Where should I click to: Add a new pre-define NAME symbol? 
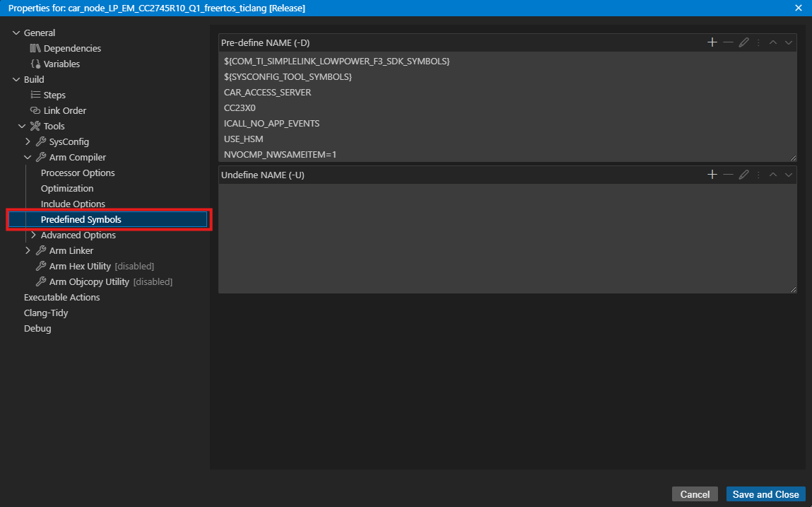pyautogui.click(x=712, y=42)
